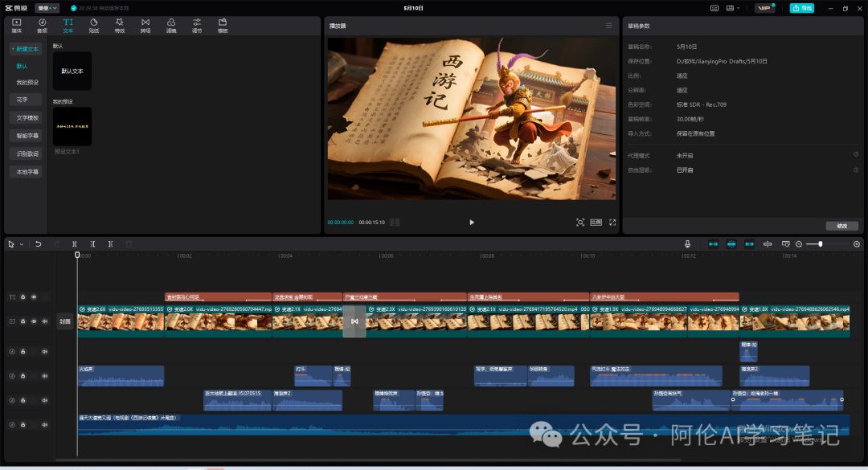Image resolution: width=868 pixels, height=470 pixels.
Task: Mute the 火焰声 audio track
Action: point(45,376)
